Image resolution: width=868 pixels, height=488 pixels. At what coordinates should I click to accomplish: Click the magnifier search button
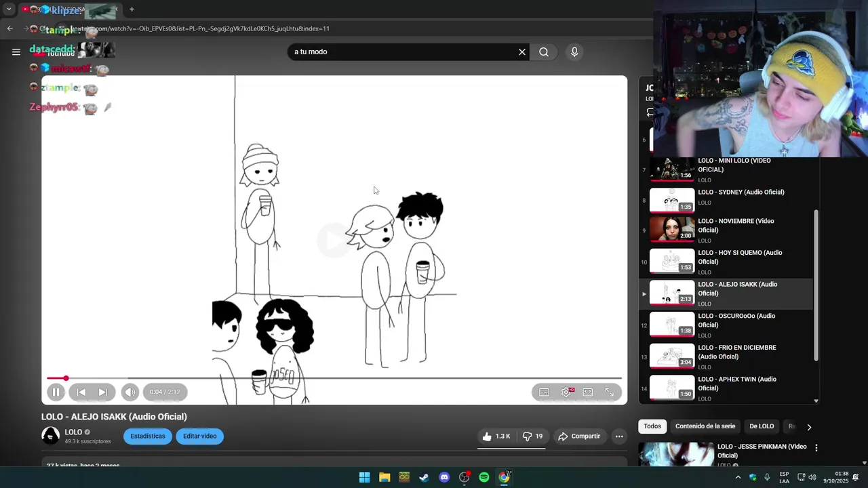[x=544, y=52]
